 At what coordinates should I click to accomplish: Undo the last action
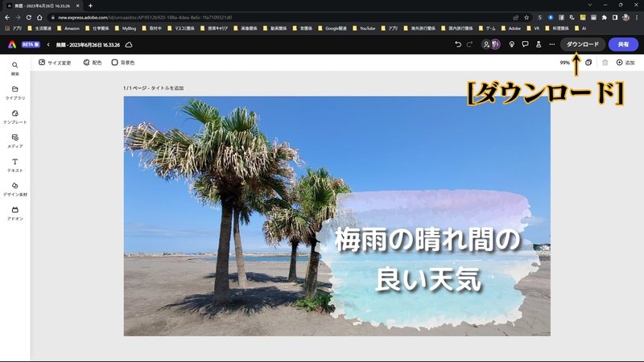pyautogui.click(x=458, y=44)
